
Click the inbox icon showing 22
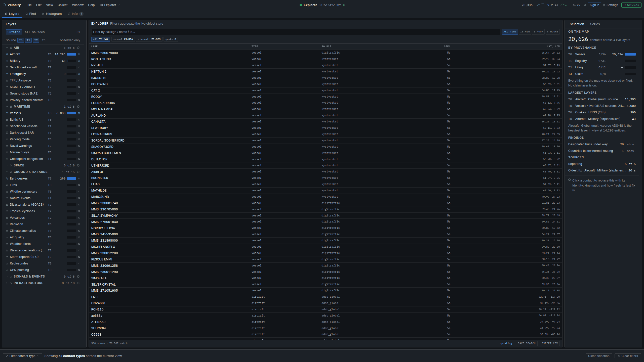(x=574, y=5)
